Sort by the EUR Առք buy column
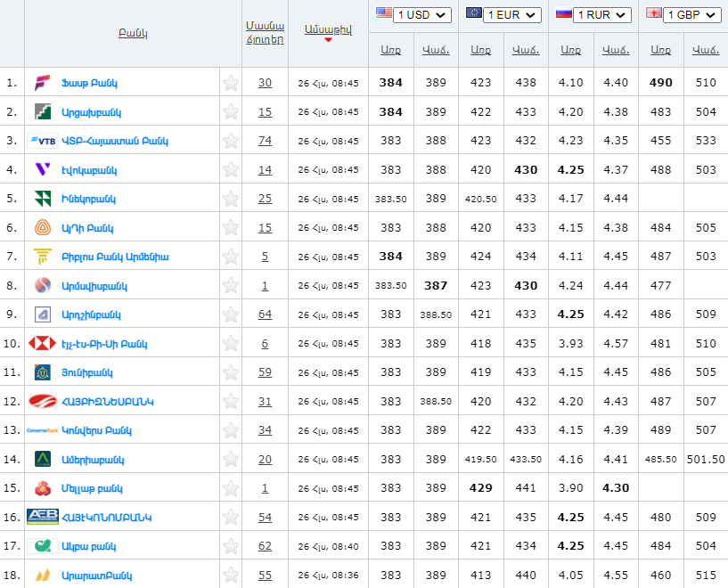728x588 pixels. [x=480, y=50]
